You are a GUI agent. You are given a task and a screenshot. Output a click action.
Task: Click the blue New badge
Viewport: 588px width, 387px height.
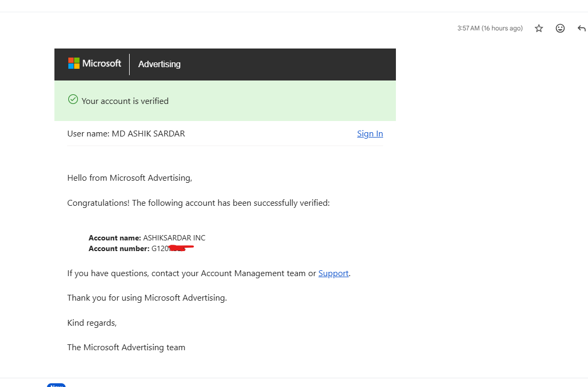tap(57, 385)
